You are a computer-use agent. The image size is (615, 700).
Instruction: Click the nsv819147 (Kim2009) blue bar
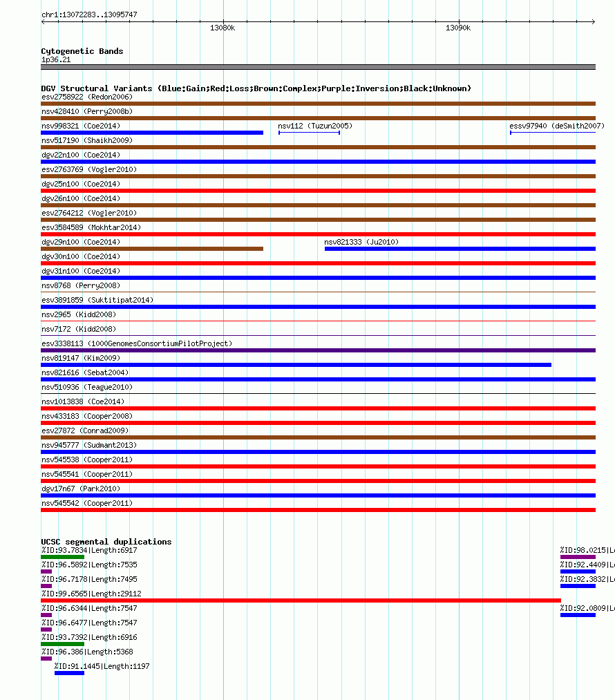click(296, 365)
